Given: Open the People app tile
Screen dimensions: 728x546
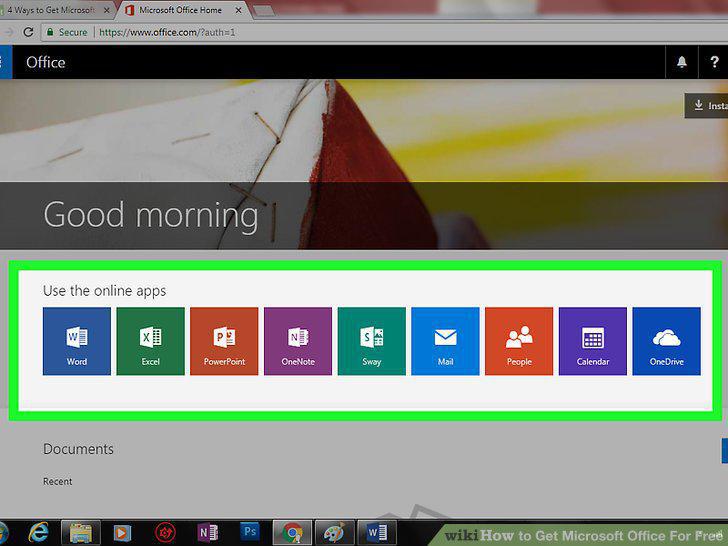Looking at the screenshot, I should [x=519, y=341].
